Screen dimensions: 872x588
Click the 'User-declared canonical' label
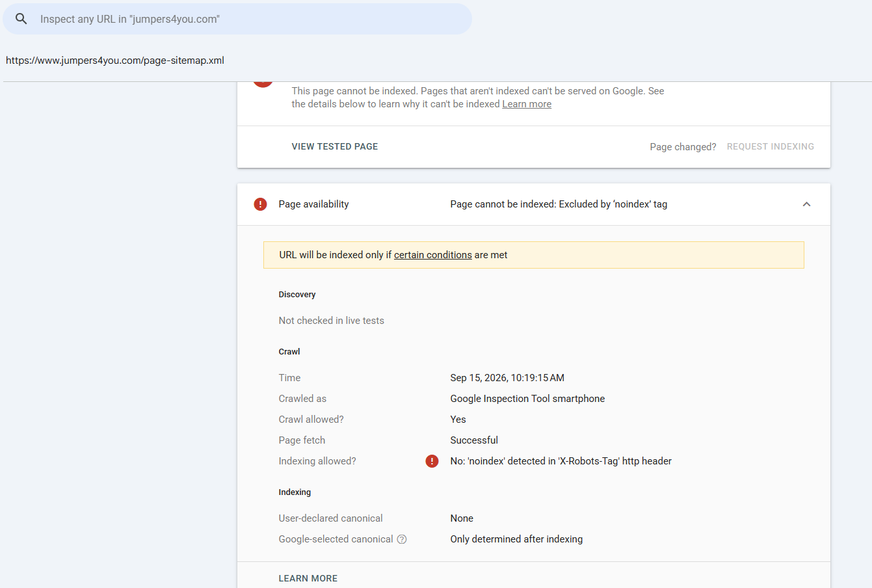tap(331, 518)
